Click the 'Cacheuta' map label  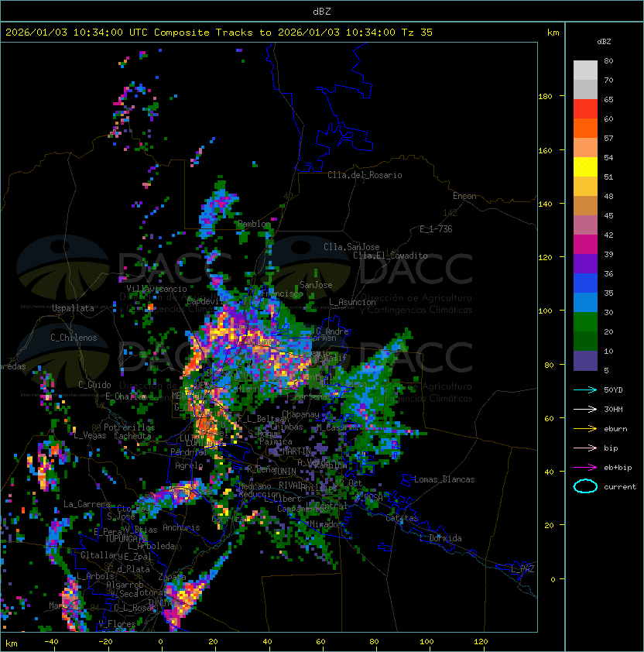tap(132, 436)
